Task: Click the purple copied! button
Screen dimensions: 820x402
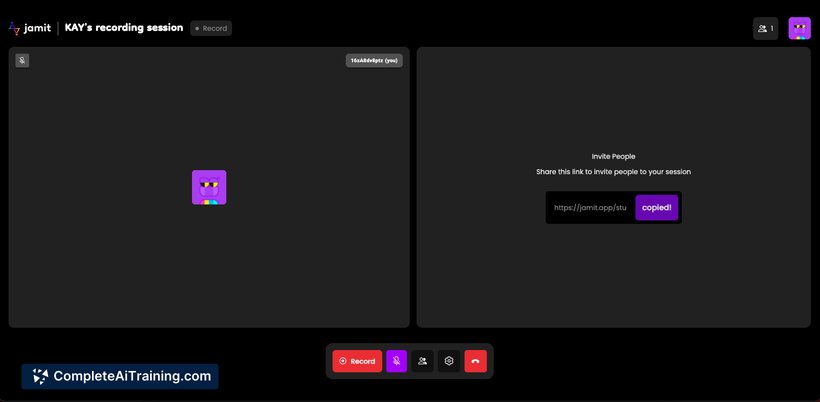Action: pos(657,208)
